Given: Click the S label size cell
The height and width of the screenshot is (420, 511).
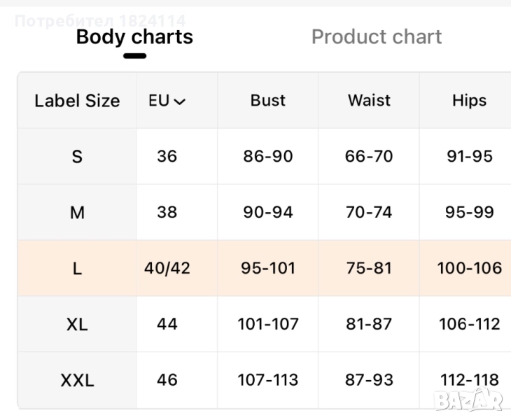Looking at the screenshot, I should pyautogui.click(x=77, y=156).
